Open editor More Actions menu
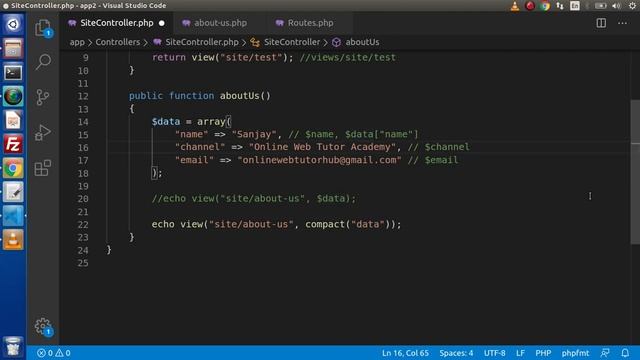The height and width of the screenshot is (360, 640). [x=622, y=23]
